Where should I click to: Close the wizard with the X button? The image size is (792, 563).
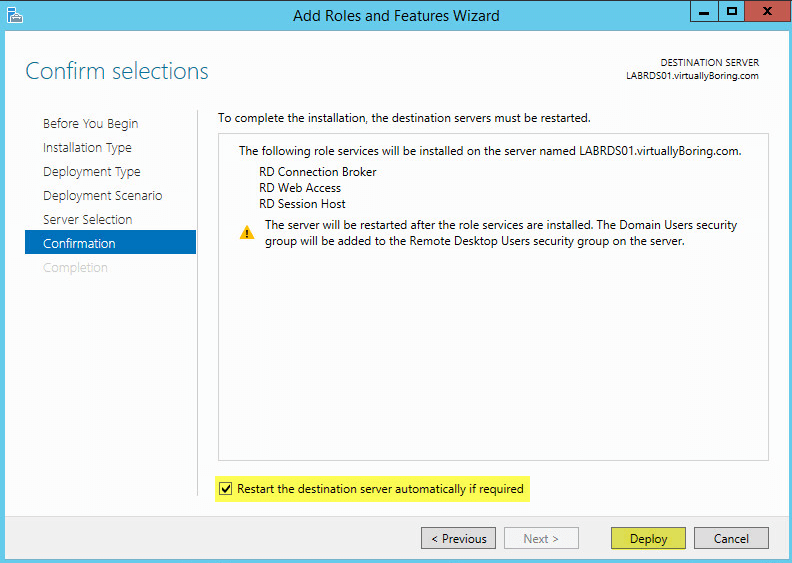tap(767, 11)
